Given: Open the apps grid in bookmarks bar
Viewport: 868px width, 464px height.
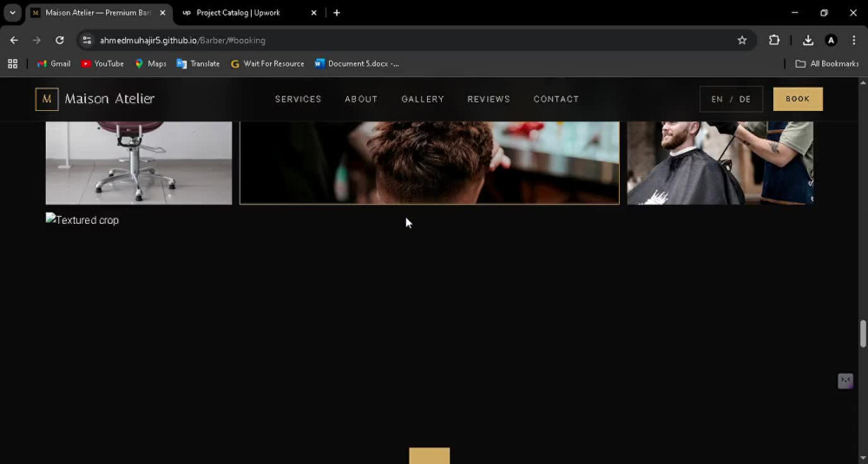Looking at the screenshot, I should (x=13, y=63).
